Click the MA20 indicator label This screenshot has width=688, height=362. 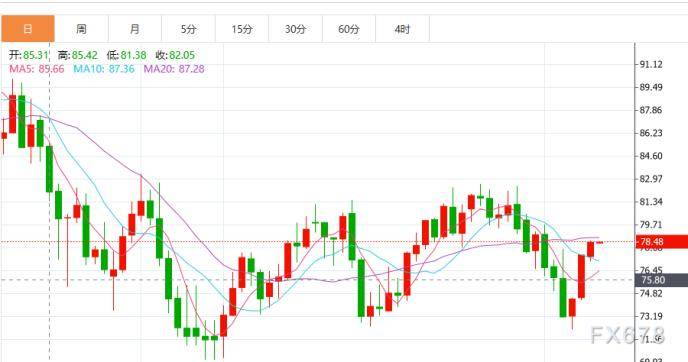coord(174,69)
